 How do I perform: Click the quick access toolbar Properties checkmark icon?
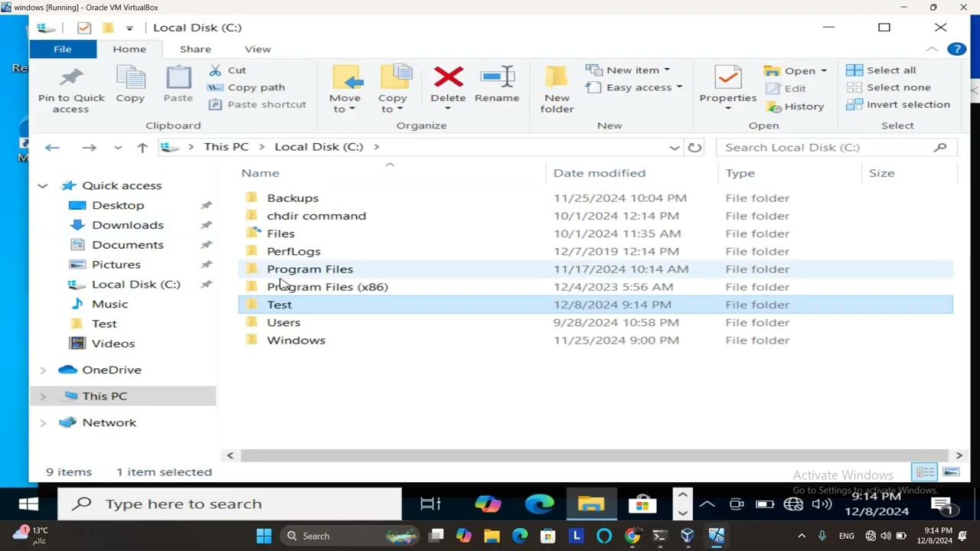(x=84, y=28)
